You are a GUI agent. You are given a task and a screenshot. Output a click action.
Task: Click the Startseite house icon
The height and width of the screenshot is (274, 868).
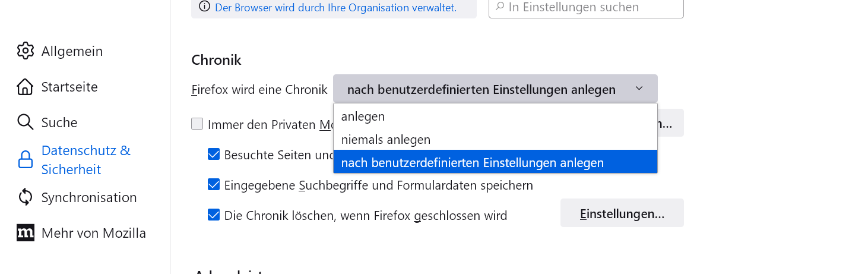point(26,87)
